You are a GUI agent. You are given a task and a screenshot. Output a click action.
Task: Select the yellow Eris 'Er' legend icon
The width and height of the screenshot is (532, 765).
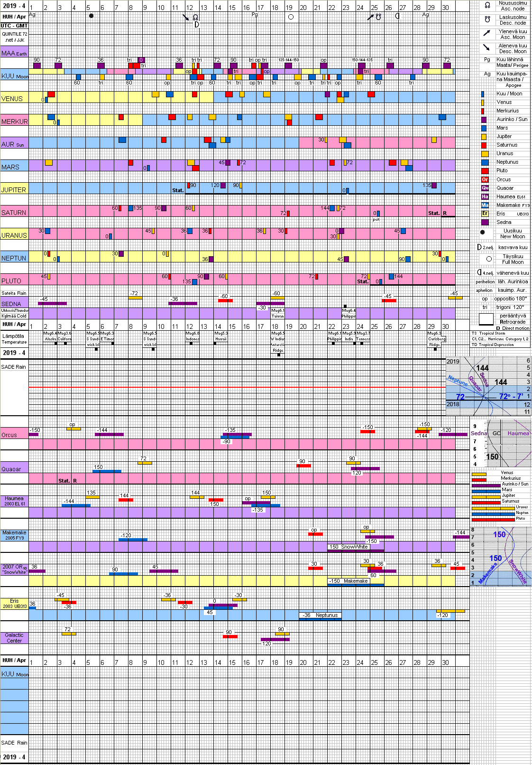(485, 214)
